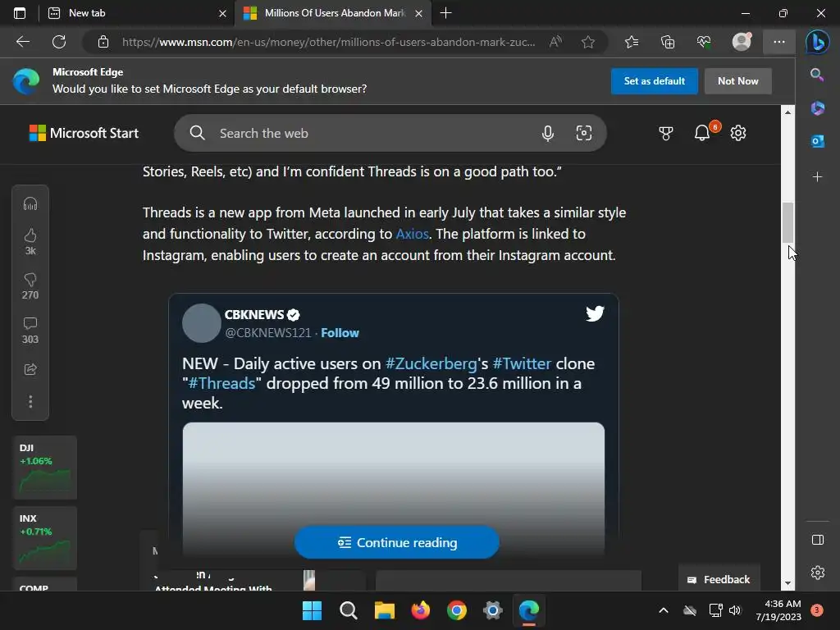Click the Set as default button
This screenshot has width=840, height=630.
[654, 81]
